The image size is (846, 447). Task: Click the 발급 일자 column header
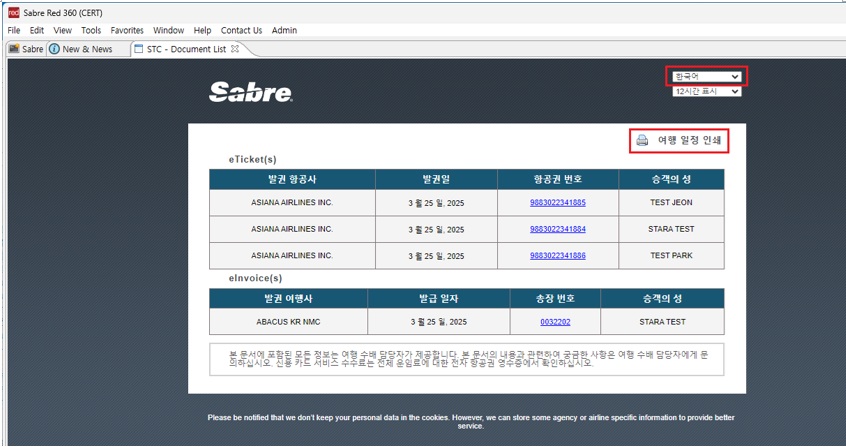point(438,299)
